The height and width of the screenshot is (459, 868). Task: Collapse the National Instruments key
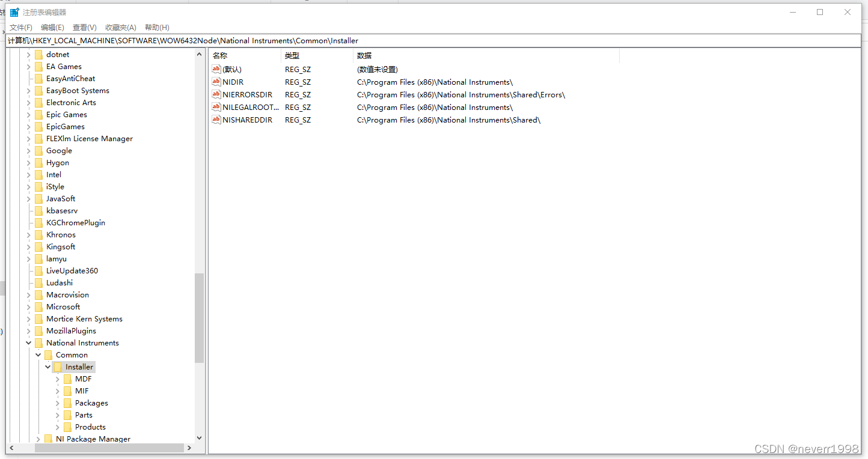(x=28, y=343)
